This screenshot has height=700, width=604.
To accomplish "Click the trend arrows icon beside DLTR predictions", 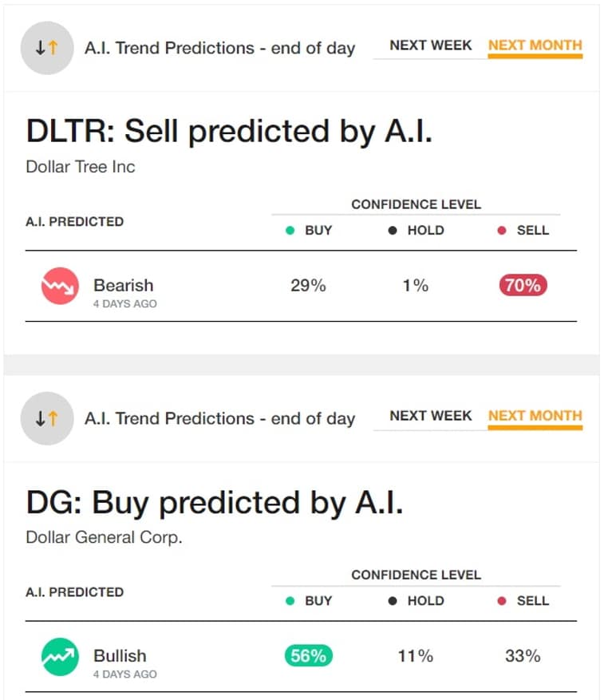I will click(x=47, y=48).
